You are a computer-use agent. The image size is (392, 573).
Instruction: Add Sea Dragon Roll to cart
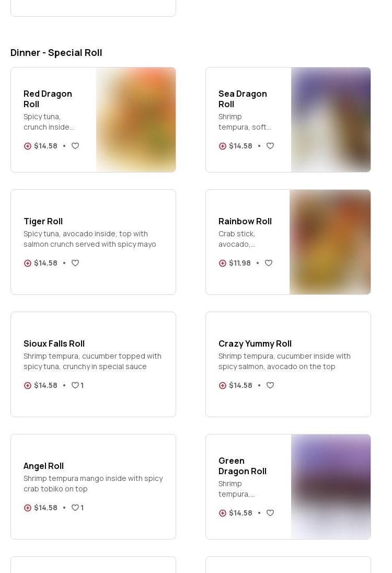pyautogui.click(x=223, y=146)
